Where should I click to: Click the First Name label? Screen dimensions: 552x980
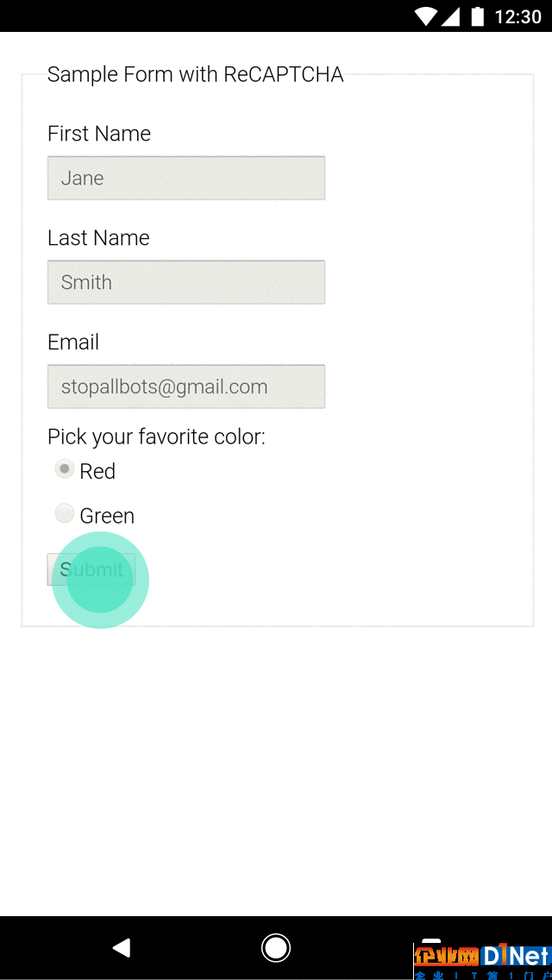(99, 134)
